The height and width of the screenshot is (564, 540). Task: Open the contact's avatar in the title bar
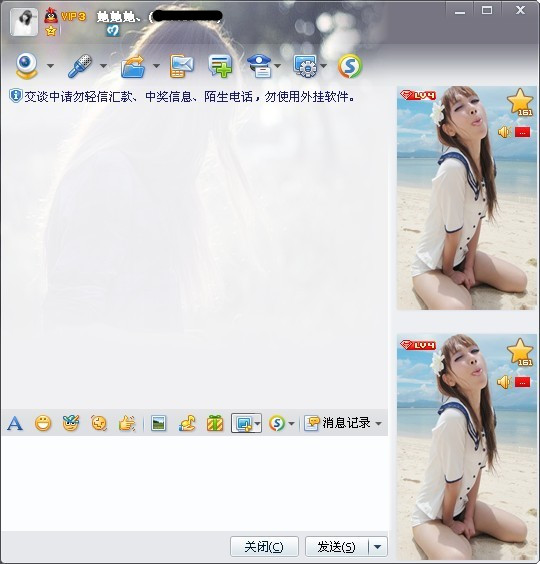click(x=24, y=22)
